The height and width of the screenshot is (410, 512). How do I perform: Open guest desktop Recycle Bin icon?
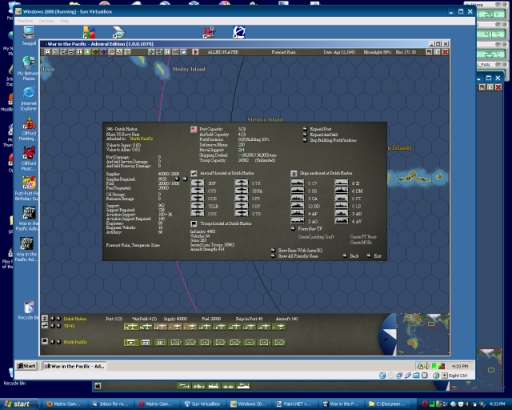tap(29, 310)
